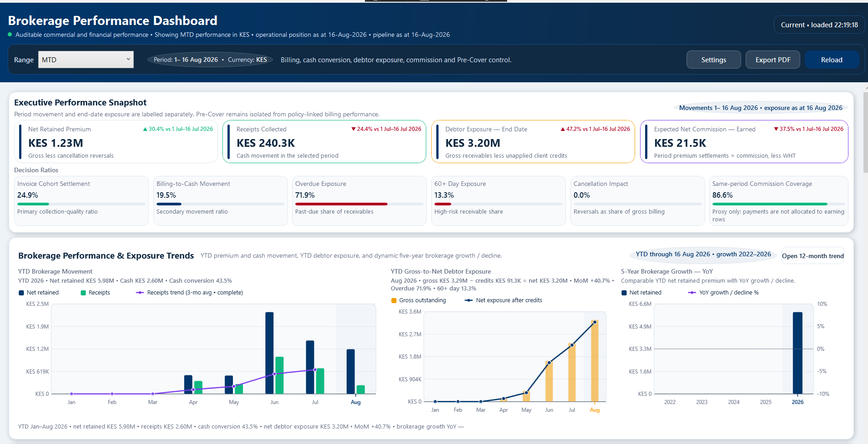Click the August net retained bar
Screen dimensions: 868x444
pos(351,371)
